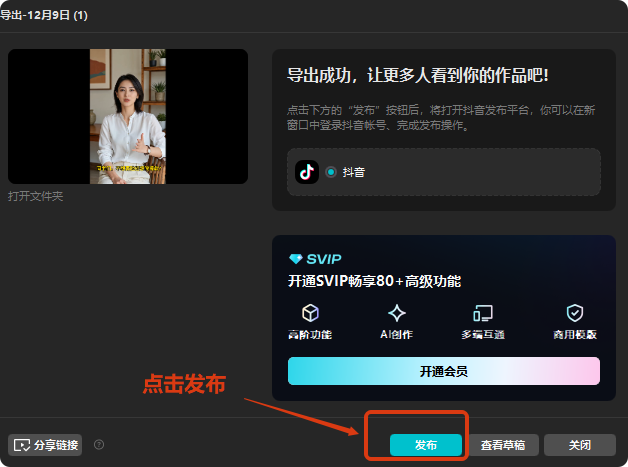This screenshot has height=467, width=628.
Task: Click the 高阶功能 label
Action: (x=310, y=334)
